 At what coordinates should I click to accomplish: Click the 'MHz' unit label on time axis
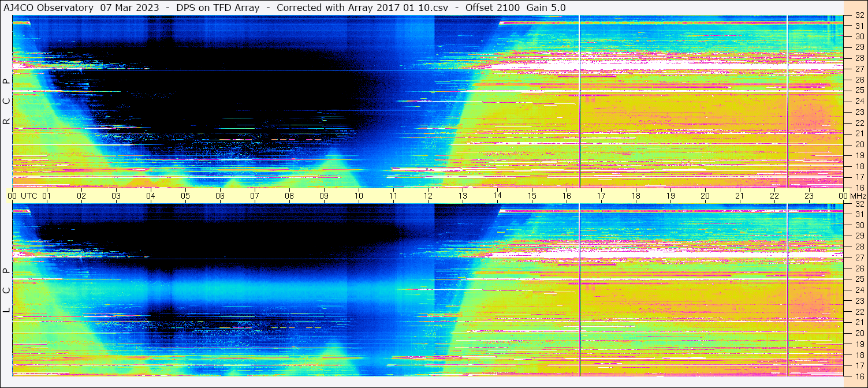point(858,196)
